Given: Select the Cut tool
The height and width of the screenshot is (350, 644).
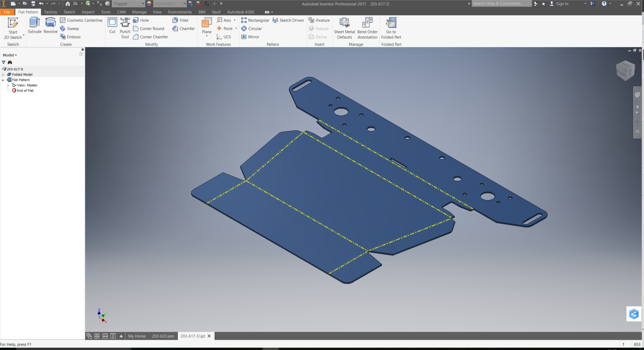Looking at the screenshot, I should point(112,25).
